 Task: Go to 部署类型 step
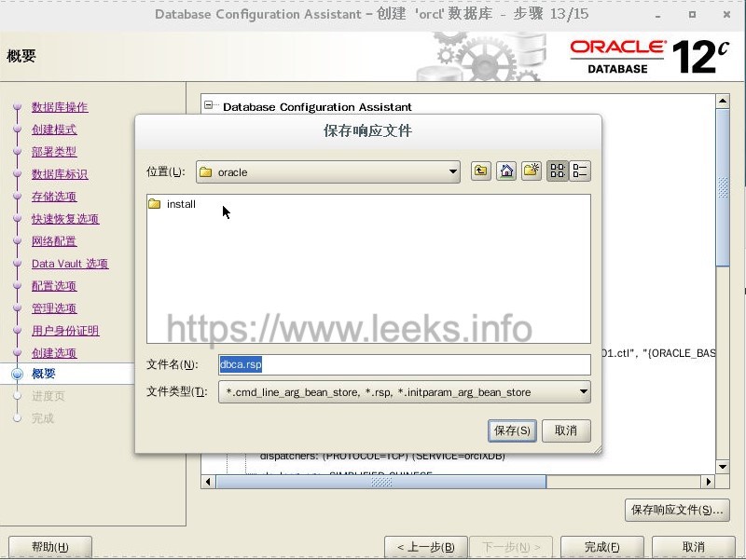pos(54,152)
